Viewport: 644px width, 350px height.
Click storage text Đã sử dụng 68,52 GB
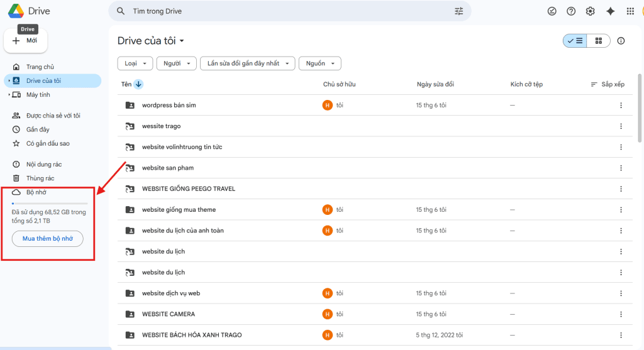(49, 216)
